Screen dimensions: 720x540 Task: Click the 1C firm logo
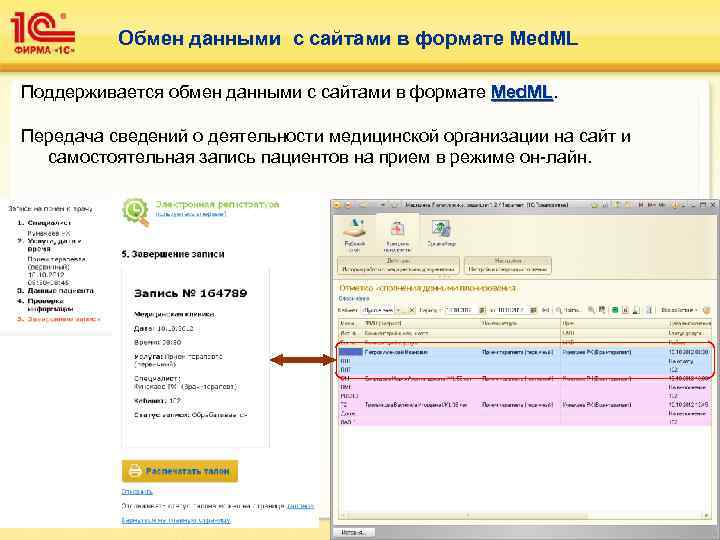(42, 34)
